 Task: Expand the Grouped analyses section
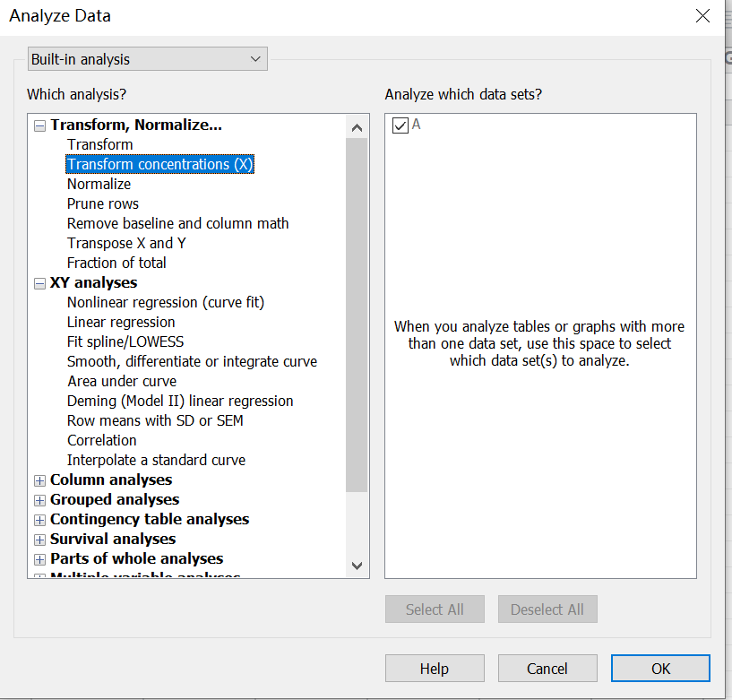(x=39, y=500)
